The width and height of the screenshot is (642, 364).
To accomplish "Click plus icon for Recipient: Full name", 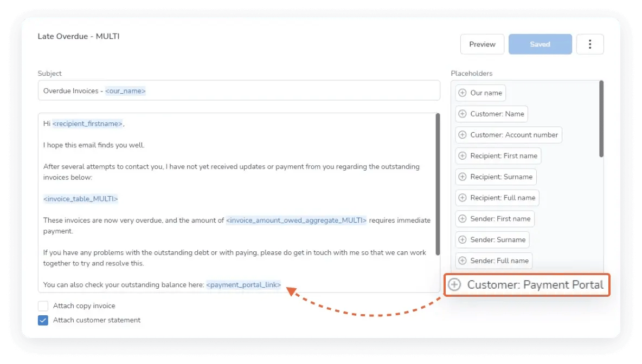I will (x=463, y=198).
